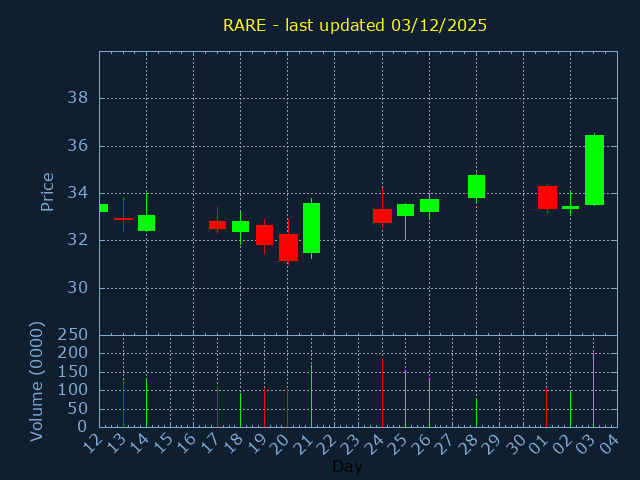
Task: Select the green candlestick on day 21
Action: 311,228
